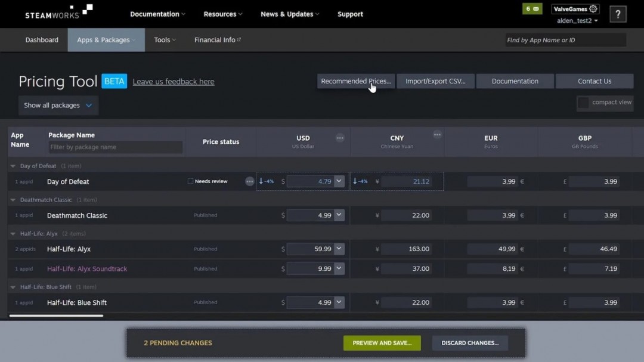Click the Filter by package name field
644x362 pixels.
click(x=115, y=147)
